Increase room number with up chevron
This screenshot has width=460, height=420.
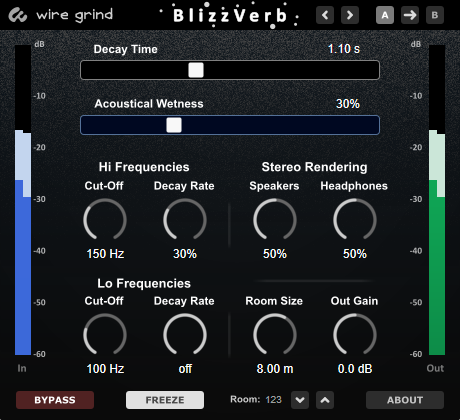click(x=325, y=400)
